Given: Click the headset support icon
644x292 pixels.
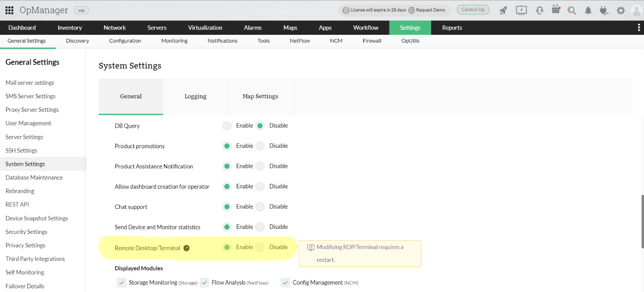Looking at the screenshot, I should 540,11.
